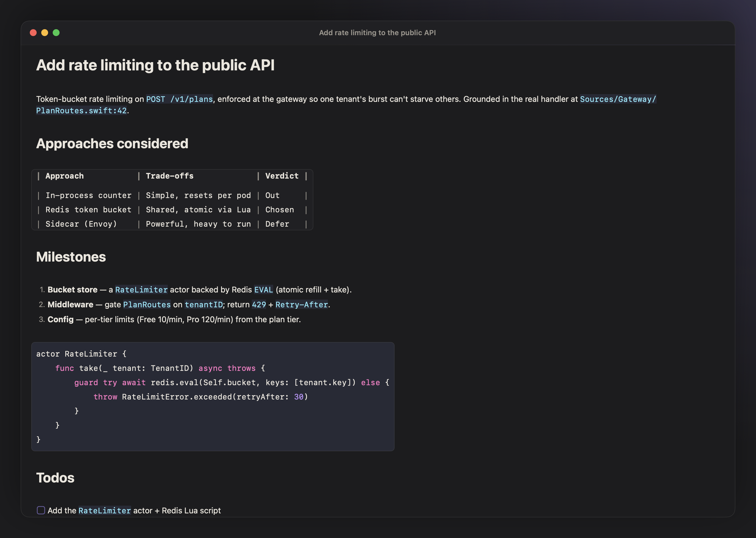Click PlanRoutes code in the Middleware milestone
Viewport: 756px width, 538px height.
[x=147, y=305]
